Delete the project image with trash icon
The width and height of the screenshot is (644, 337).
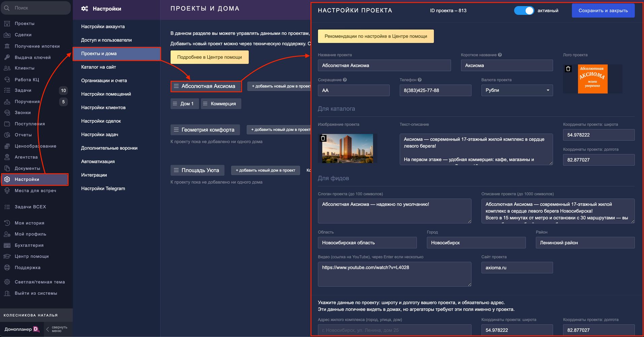(323, 138)
